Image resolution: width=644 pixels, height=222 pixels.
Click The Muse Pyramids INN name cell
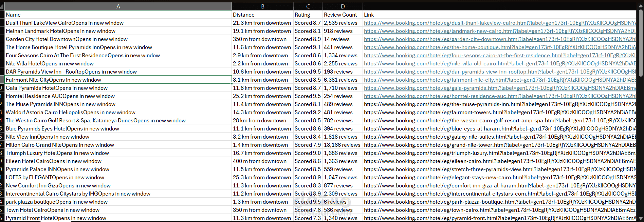(x=118, y=104)
